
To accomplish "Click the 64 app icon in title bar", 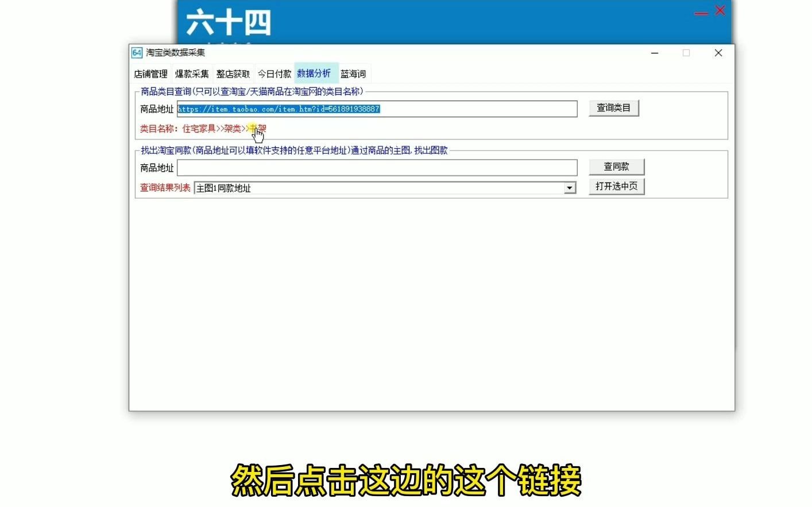I will tap(137, 52).
